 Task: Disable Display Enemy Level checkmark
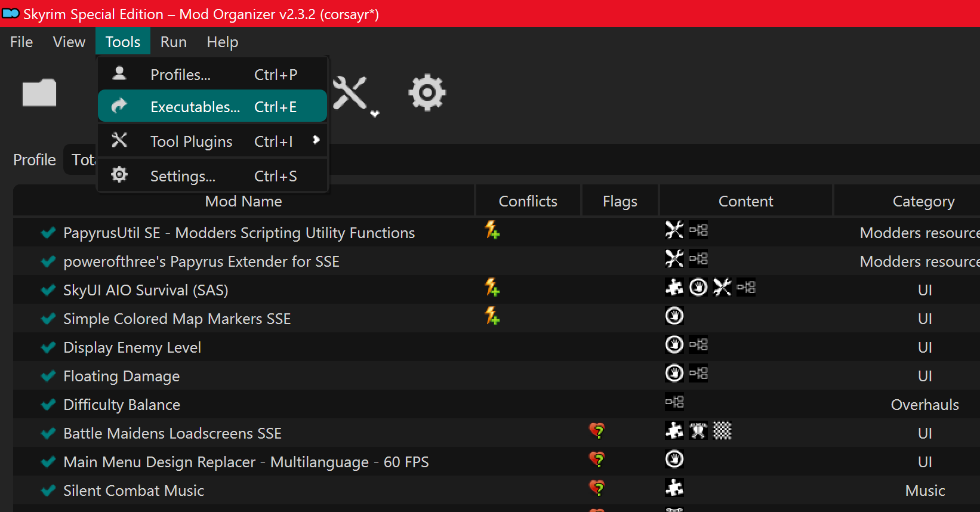click(48, 347)
